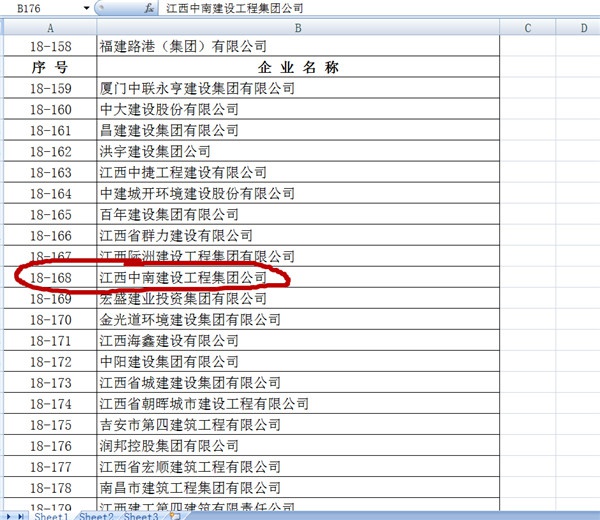Select column C header
This screenshot has width=600, height=520.
pos(528,28)
